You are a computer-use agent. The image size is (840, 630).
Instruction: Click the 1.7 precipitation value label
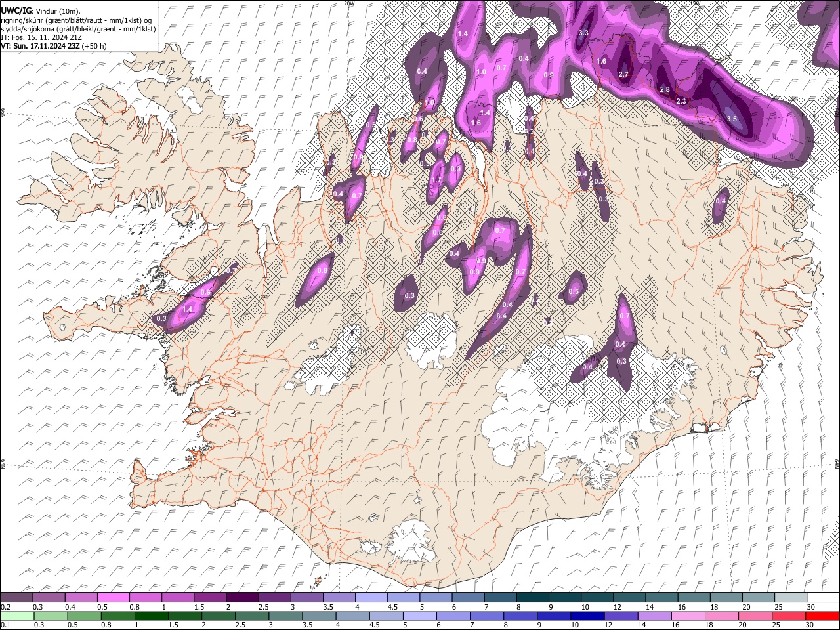(x=436, y=180)
